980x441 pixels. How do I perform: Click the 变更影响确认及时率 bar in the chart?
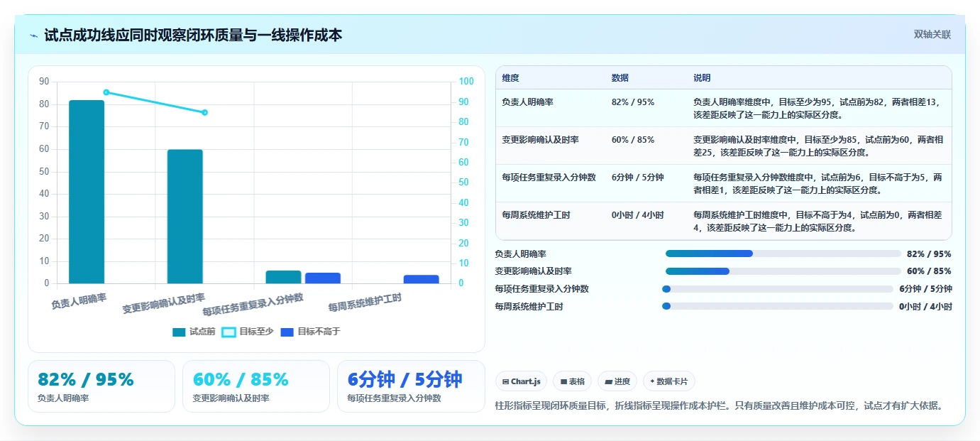[185, 217]
